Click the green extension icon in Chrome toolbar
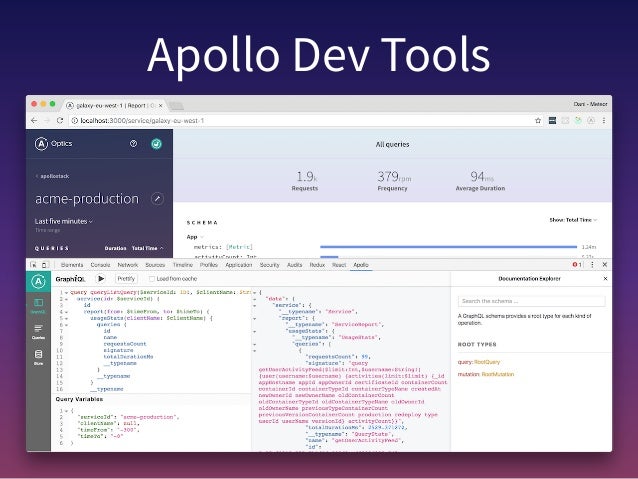 [578, 120]
